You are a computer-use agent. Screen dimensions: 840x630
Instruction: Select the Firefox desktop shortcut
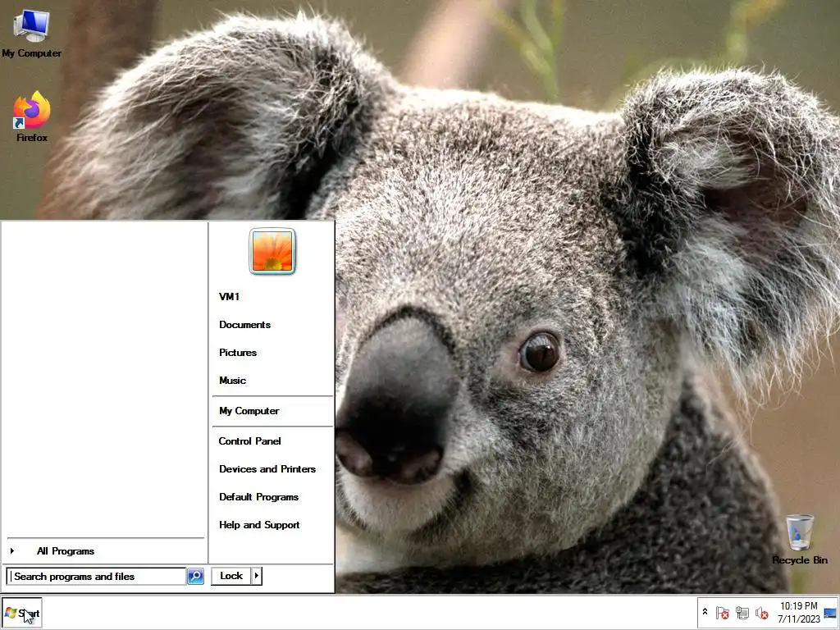tap(32, 116)
